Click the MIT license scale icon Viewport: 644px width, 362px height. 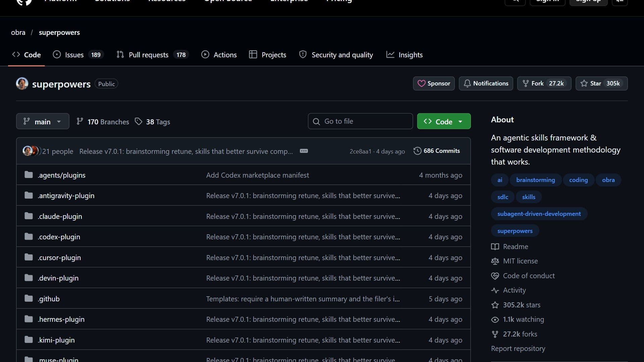click(495, 261)
